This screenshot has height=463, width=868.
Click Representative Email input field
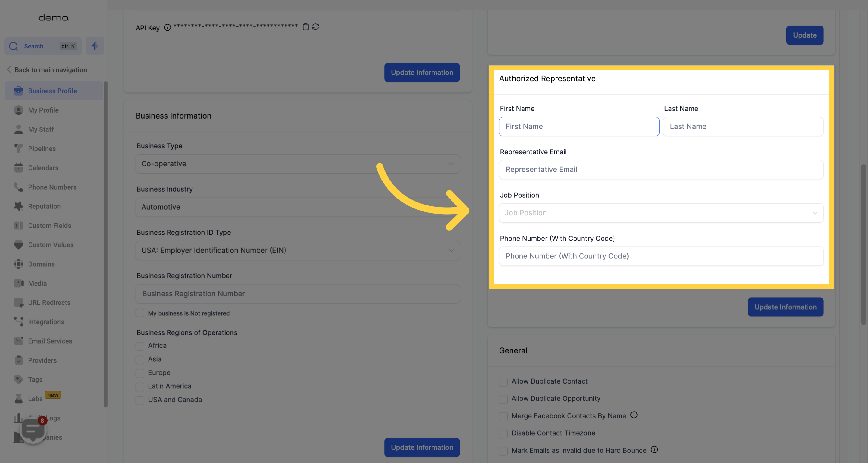tap(661, 169)
